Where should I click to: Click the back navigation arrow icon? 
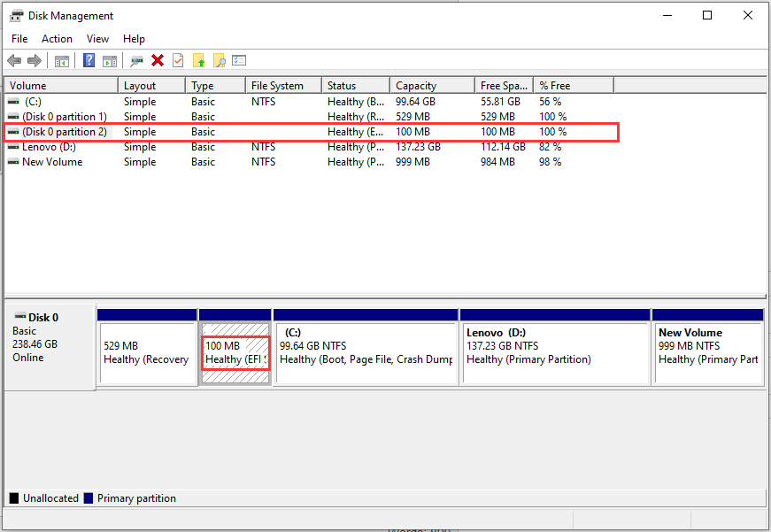(x=14, y=60)
